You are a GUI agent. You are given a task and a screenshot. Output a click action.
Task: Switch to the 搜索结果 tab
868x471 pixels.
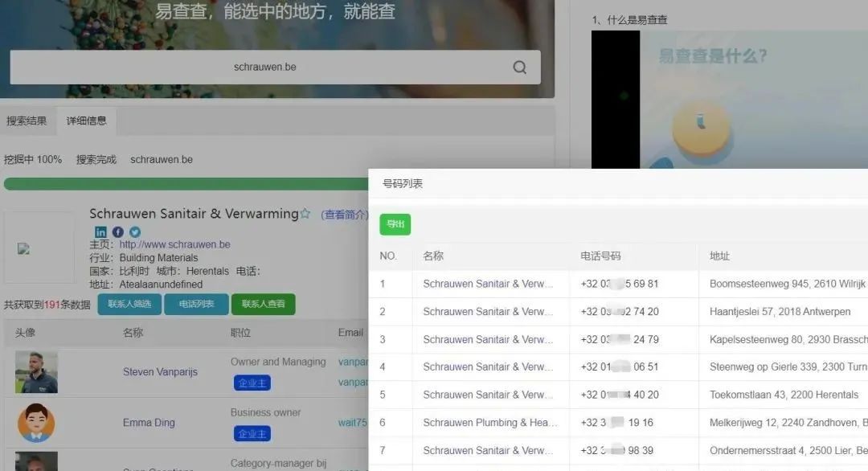[x=27, y=121]
